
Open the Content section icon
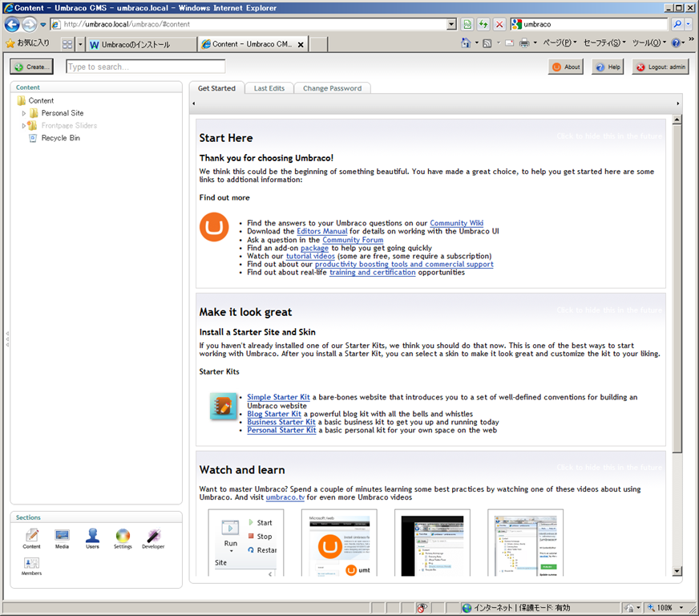(31, 538)
